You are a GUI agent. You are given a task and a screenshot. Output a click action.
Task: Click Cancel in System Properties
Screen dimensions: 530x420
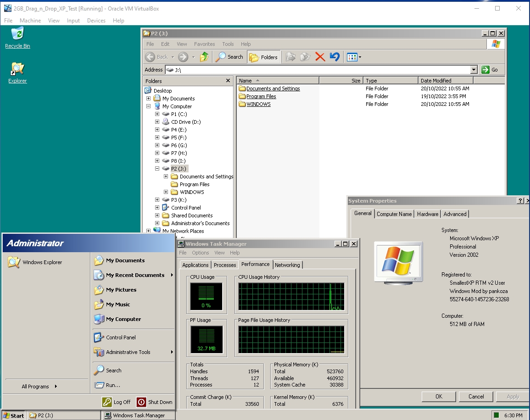point(476,397)
